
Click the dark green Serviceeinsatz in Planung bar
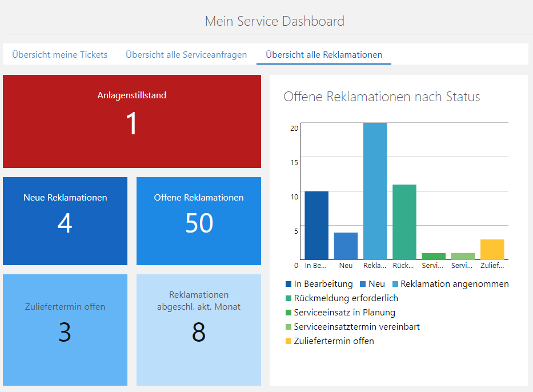tap(434, 257)
